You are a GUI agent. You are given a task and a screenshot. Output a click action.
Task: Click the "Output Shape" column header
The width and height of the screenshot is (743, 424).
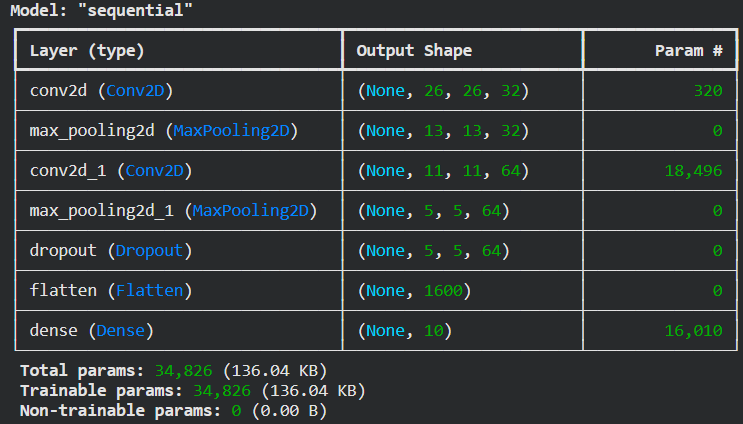point(414,51)
